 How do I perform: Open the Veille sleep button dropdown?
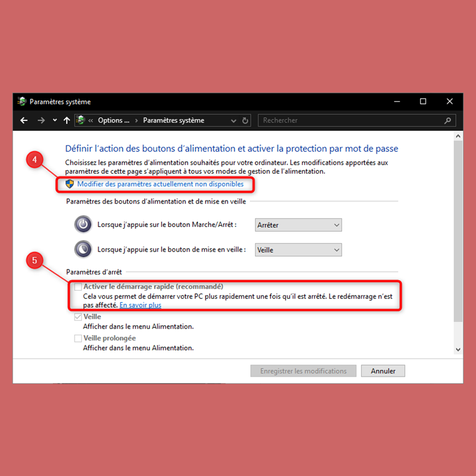tap(298, 250)
